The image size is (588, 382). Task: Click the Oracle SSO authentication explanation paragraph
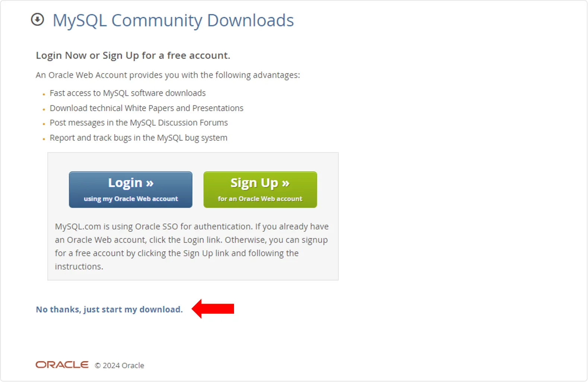pyautogui.click(x=192, y=246)
